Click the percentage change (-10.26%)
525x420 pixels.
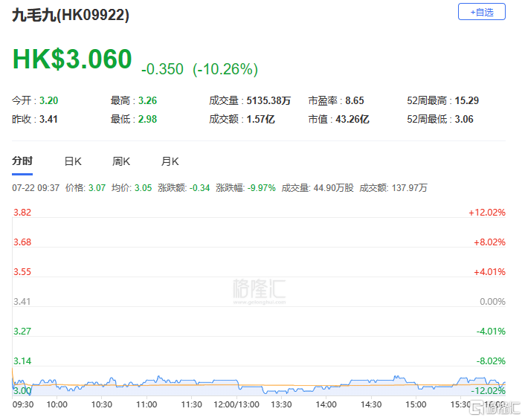tap(225, 69)
